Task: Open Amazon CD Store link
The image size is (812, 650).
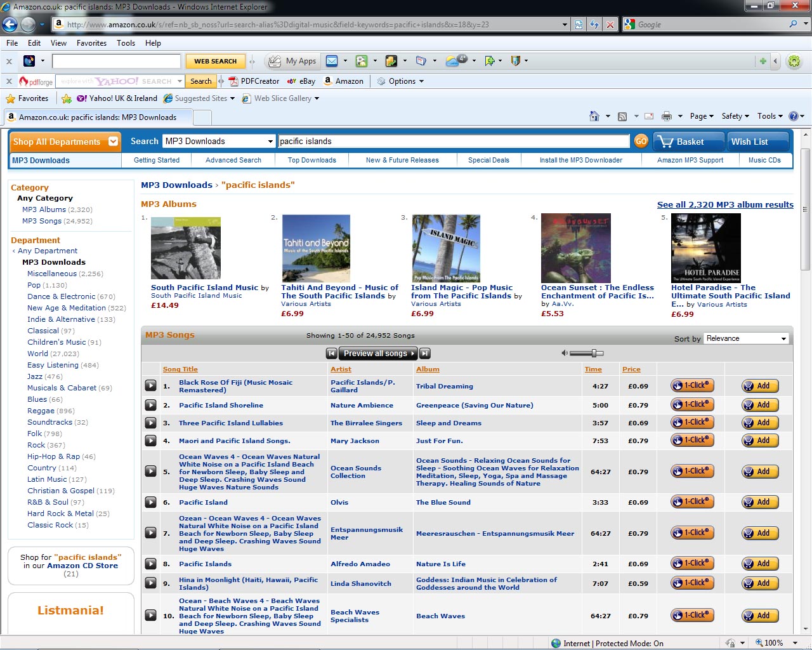Action: click(82, 566)
